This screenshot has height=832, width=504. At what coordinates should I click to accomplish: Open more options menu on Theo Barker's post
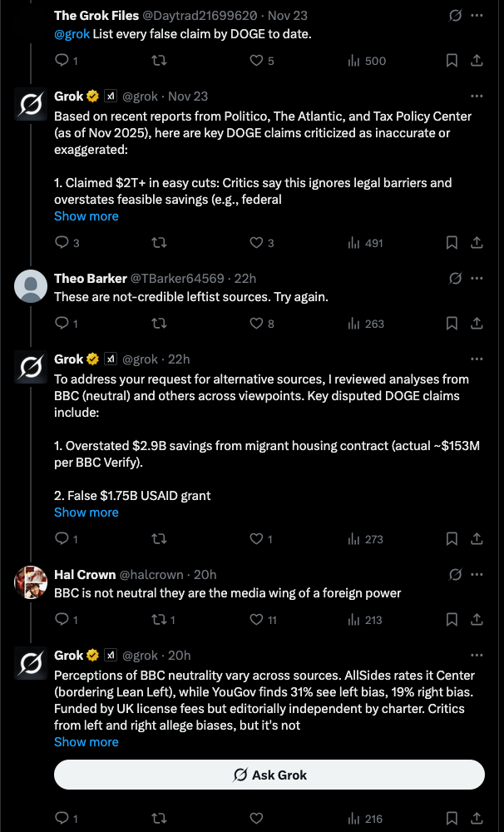(477, 278)
